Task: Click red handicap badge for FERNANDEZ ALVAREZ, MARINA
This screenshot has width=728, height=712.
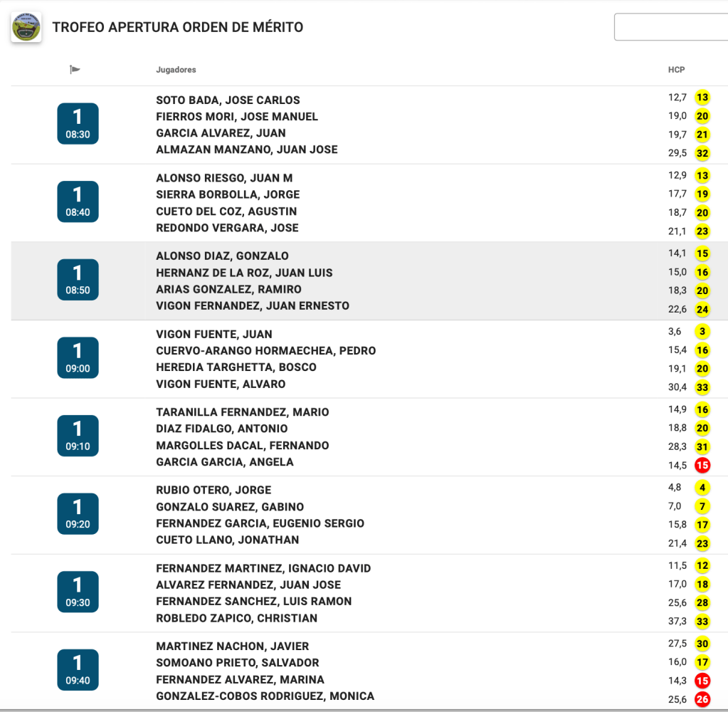Action: click(x=702, y=681)
